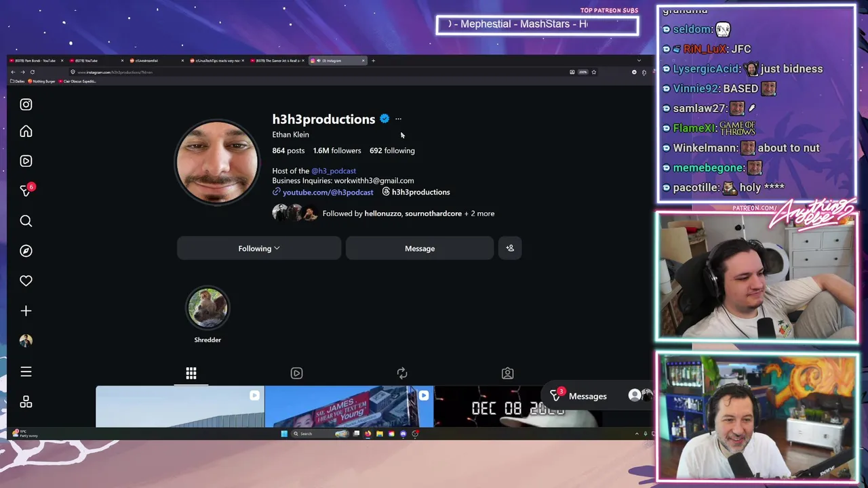Open the Explore compass icon

[x=26, y=251]
